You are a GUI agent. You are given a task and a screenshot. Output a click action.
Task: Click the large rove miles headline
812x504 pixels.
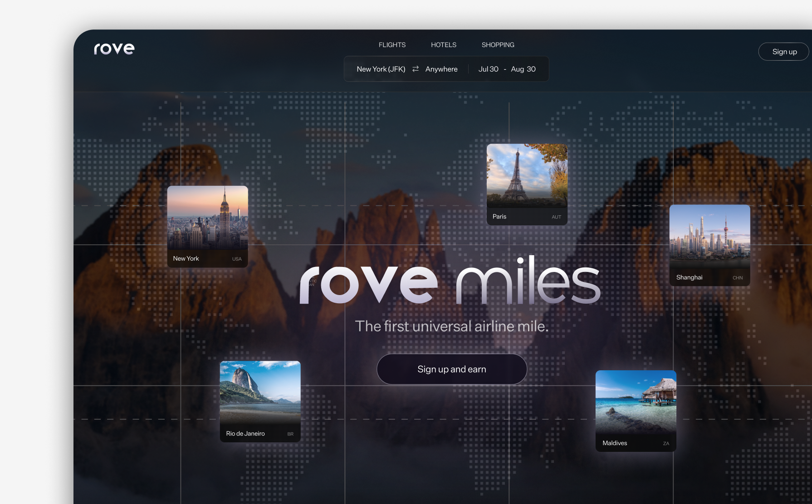click(450, 280)
